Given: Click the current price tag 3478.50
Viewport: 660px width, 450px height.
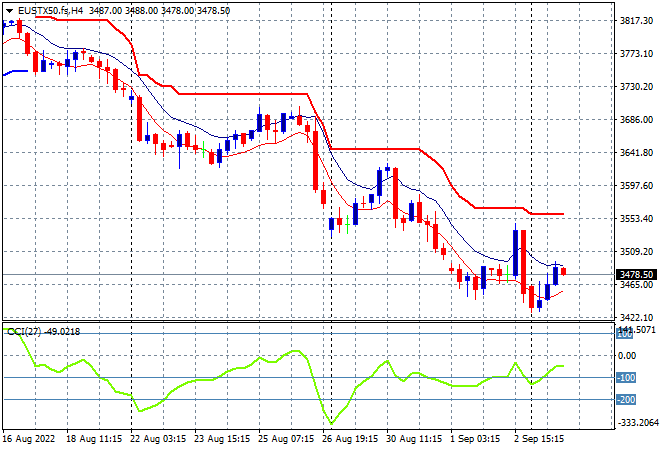Looking at the screenshot, I should tap(636, 275).
